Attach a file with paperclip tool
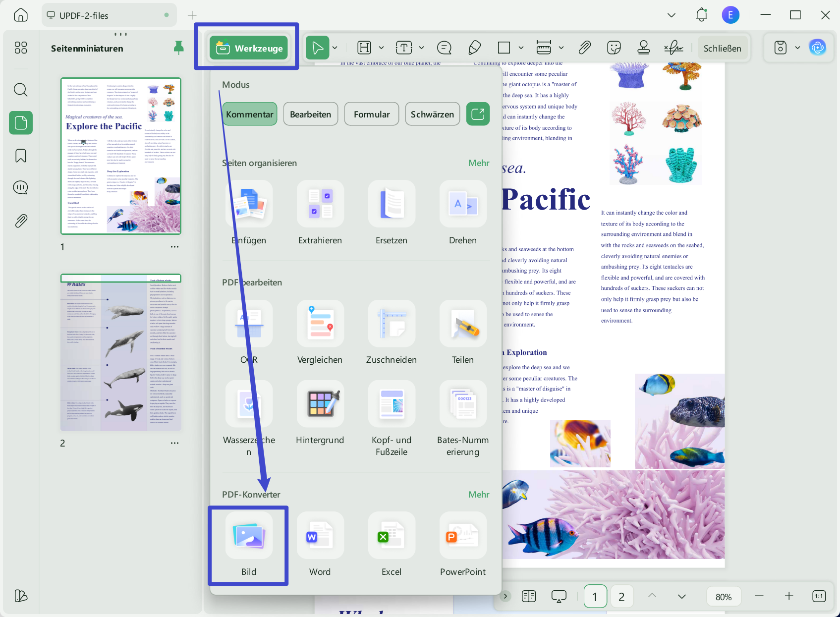840x617 pixels. [x=585, y=48]
